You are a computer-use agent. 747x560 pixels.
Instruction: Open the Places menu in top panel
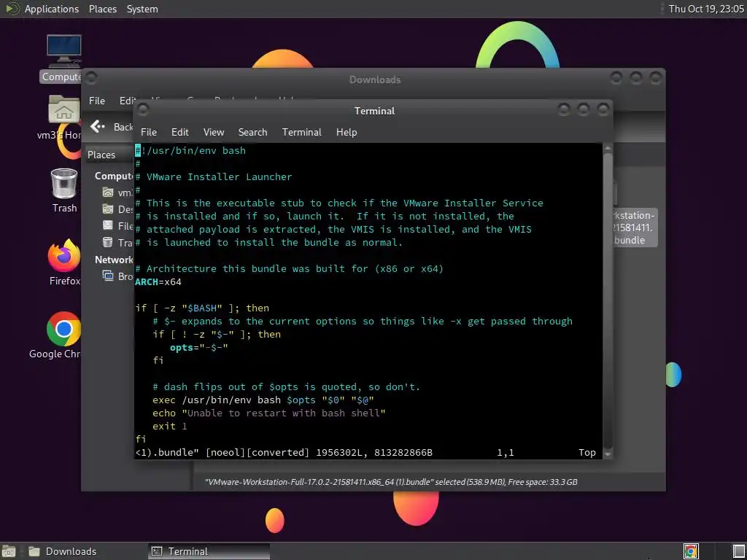coord(102,9)
